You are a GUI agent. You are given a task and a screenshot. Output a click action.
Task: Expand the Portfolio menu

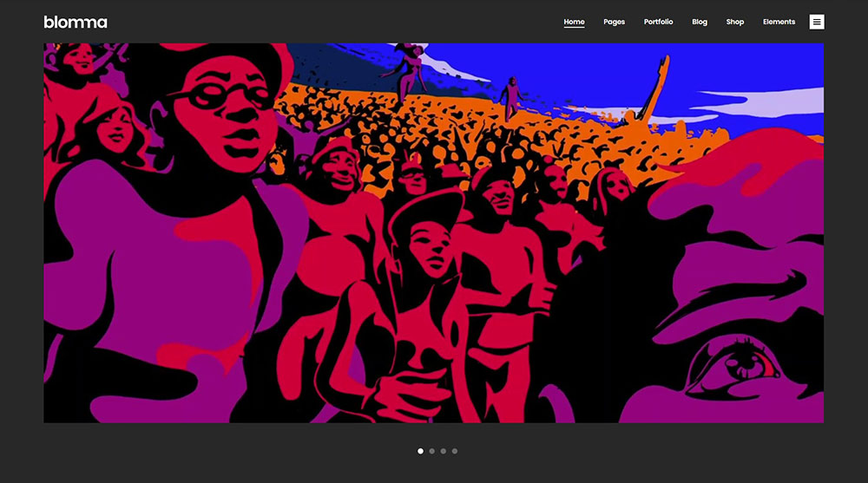click(x=658, y=22)
